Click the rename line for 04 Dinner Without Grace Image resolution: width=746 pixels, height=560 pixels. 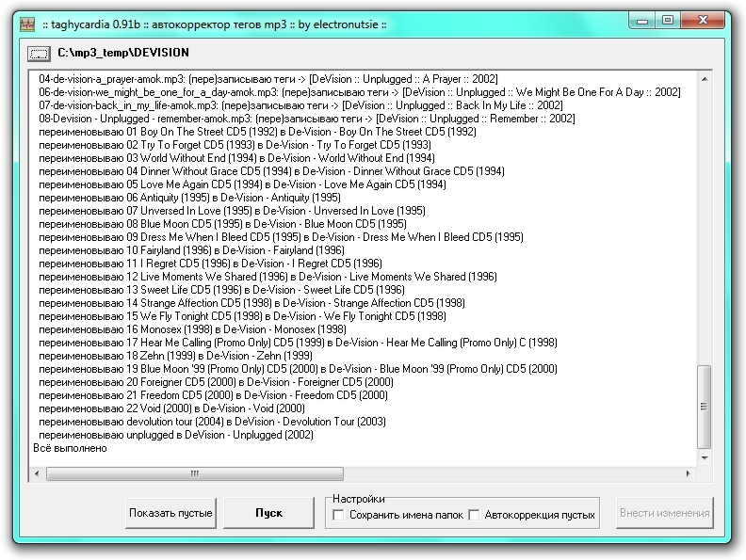271,171
